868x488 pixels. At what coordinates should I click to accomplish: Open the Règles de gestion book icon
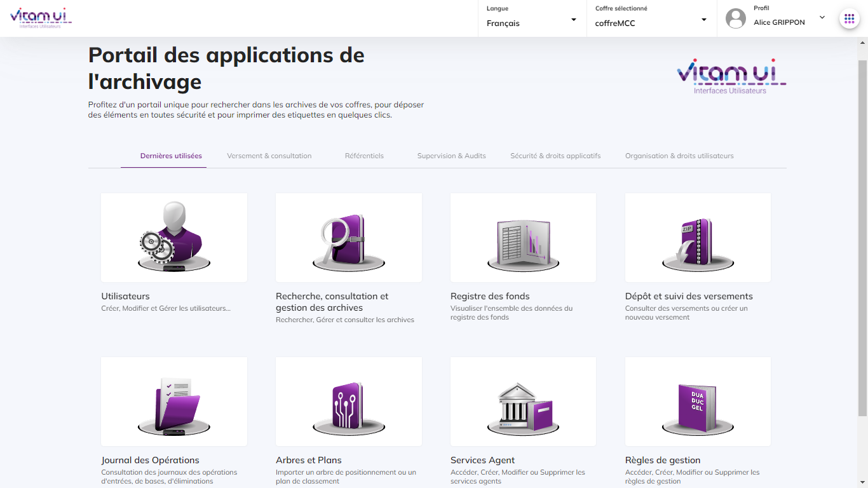[698, 403]
